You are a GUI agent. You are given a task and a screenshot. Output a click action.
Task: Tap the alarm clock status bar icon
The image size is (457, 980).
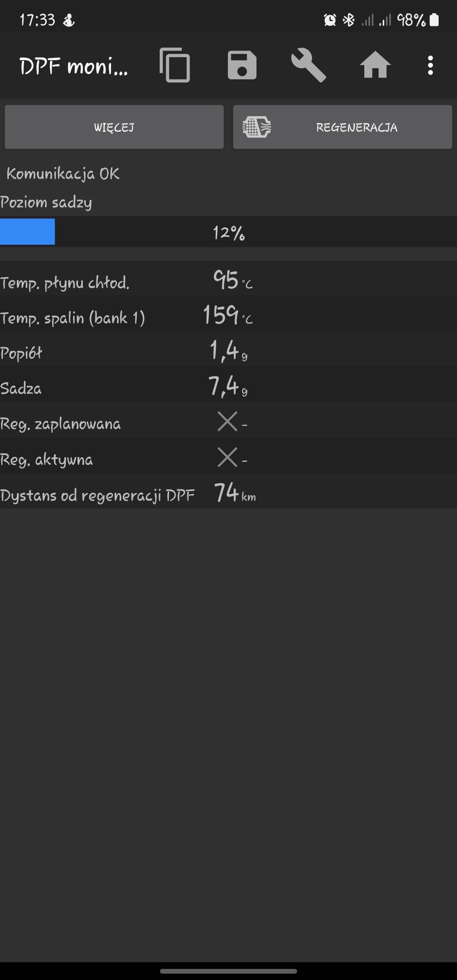pos(330,20)
